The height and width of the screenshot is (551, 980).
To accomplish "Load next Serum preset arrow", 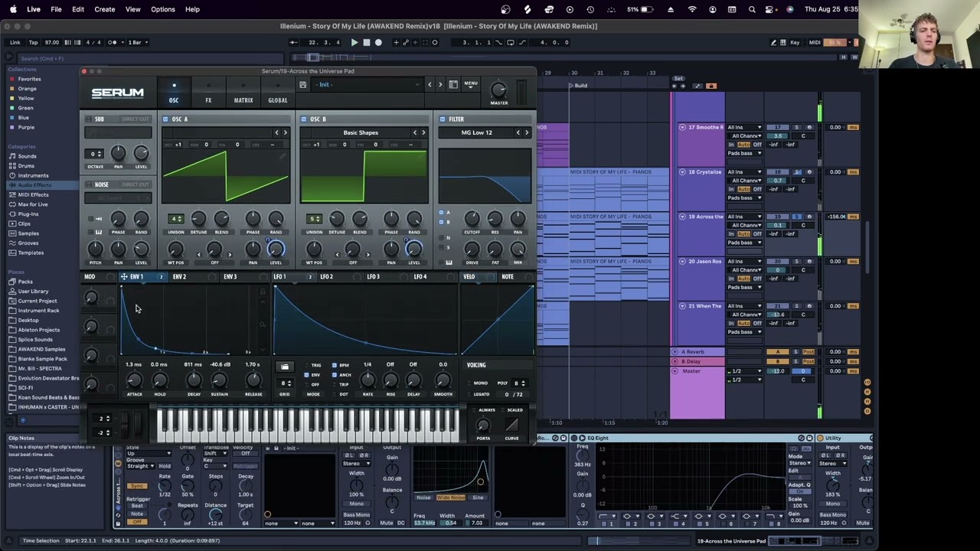I will [x=439, y=84].
